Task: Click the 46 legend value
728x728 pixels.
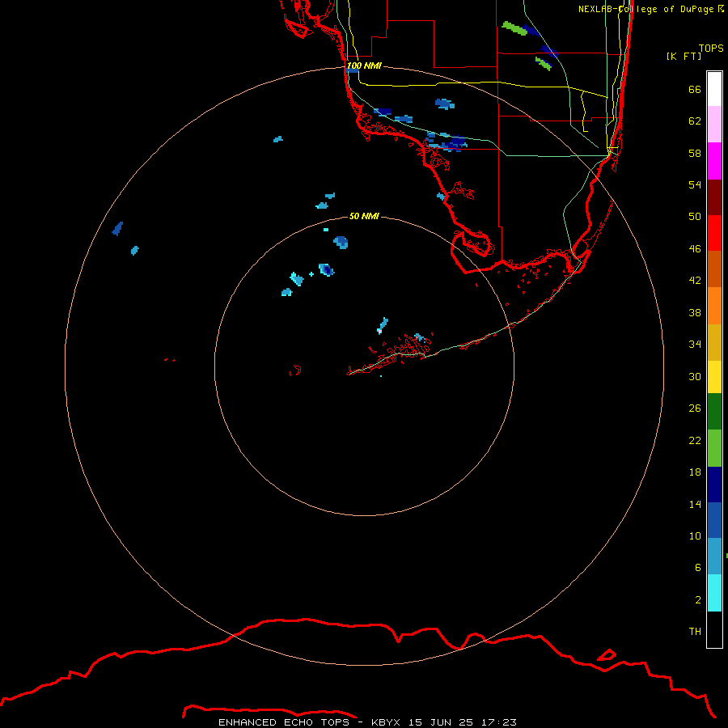Action: pyautogui.click(x=695, y=249)
